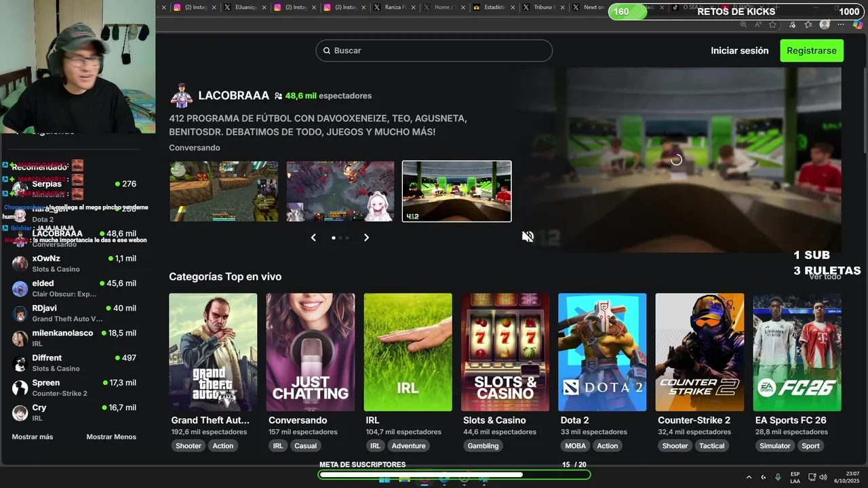Screen dimensions: 868x488
Task: Select the 412 studio stream thumbnail
Action: pyautogui.click(x=457, y=191)
